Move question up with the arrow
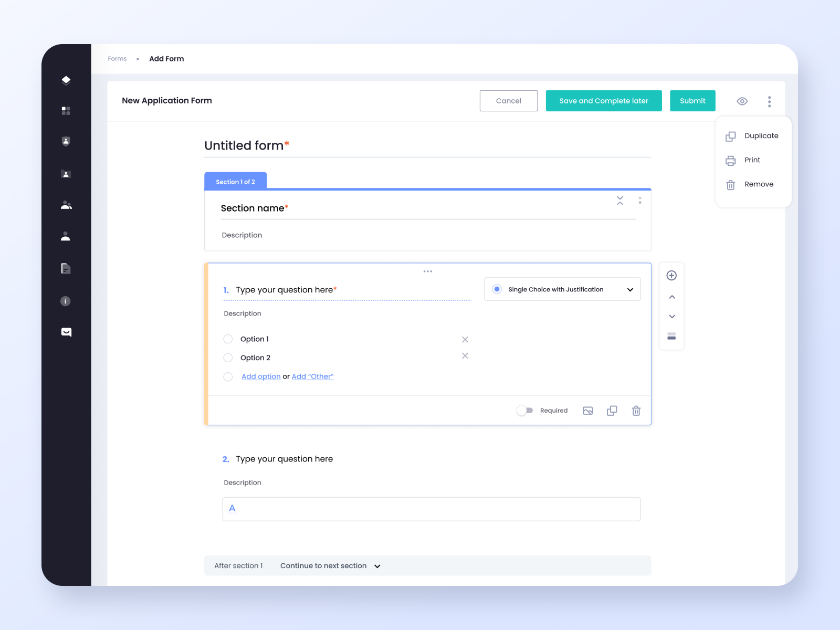 (672, 297)
